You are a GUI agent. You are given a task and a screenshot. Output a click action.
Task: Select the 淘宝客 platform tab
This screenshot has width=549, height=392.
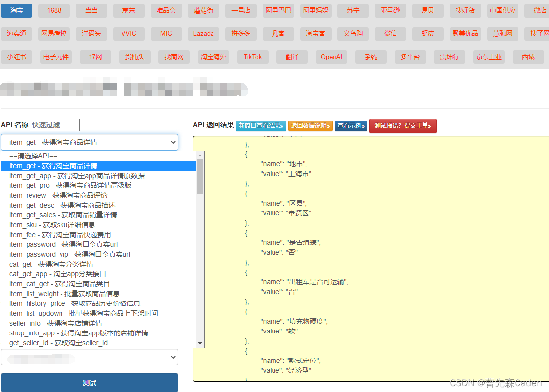315,33
